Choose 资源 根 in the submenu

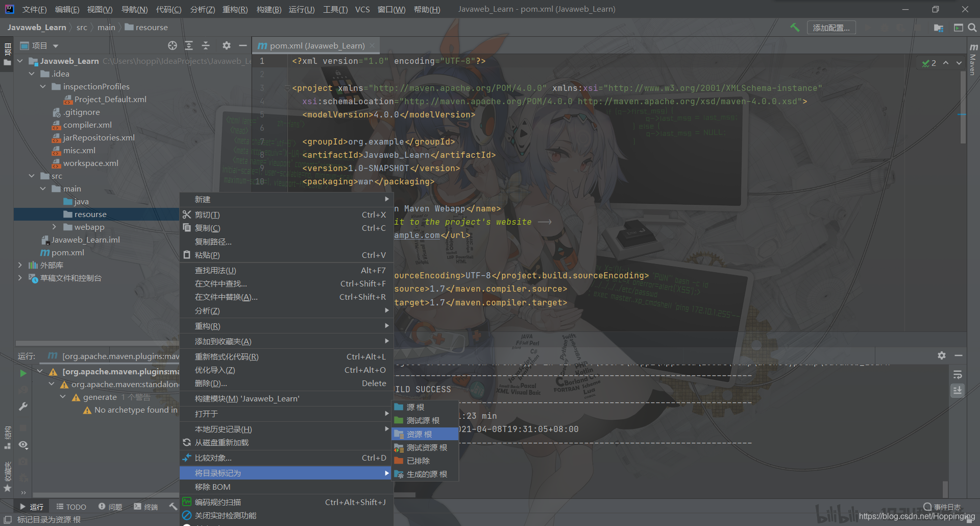click(425, 434)
